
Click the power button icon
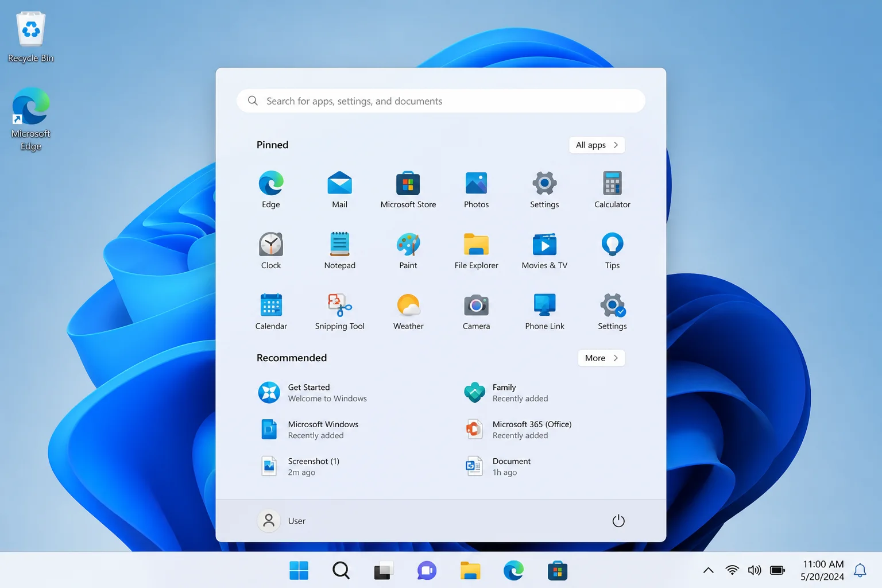pos(618,521)
